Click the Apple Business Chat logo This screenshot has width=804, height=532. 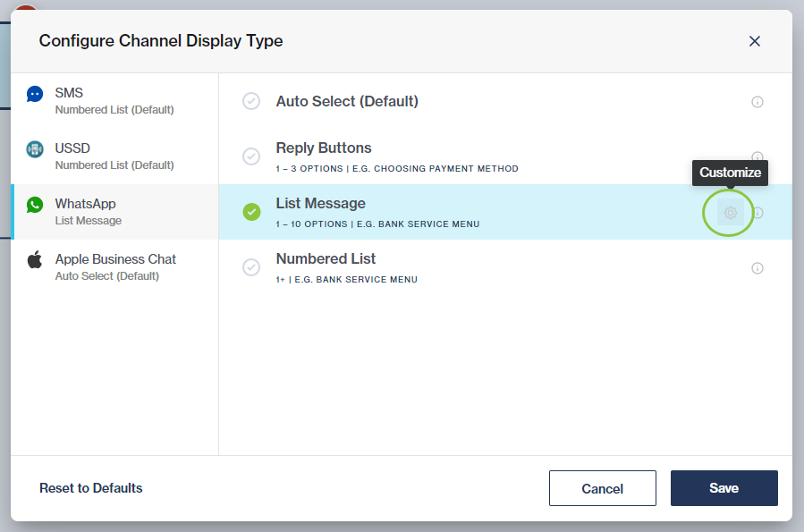point(34,259)
